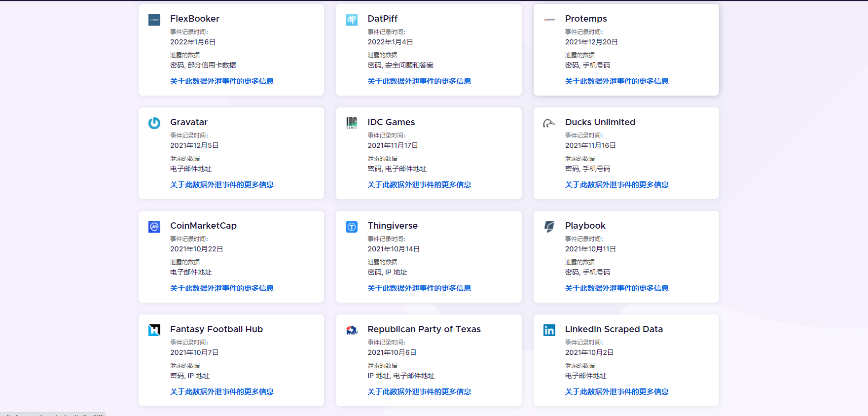The height and width of the screenshot is (416, 868).
Task: Click the text 密码, 安全问题和答案
Action: [400, 65]
